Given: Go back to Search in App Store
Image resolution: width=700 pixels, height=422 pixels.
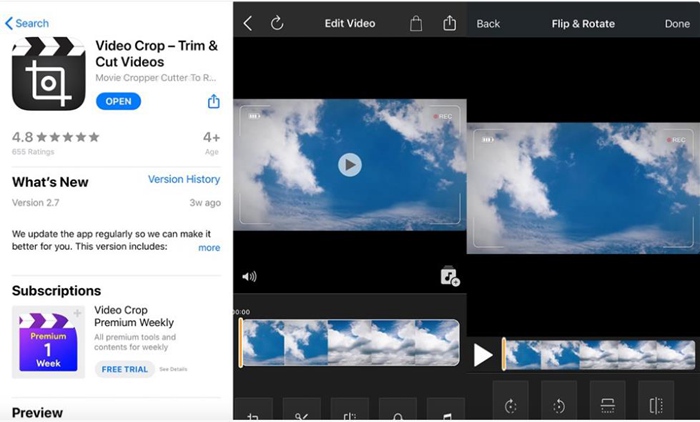Looking at the screenshot, I should point(27,23).
